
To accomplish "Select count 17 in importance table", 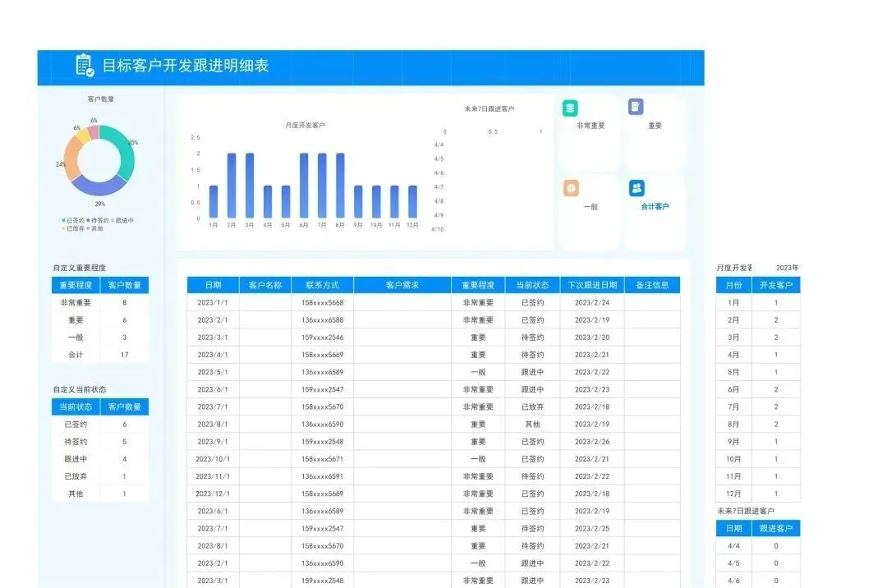I will (x=125, y=355).
